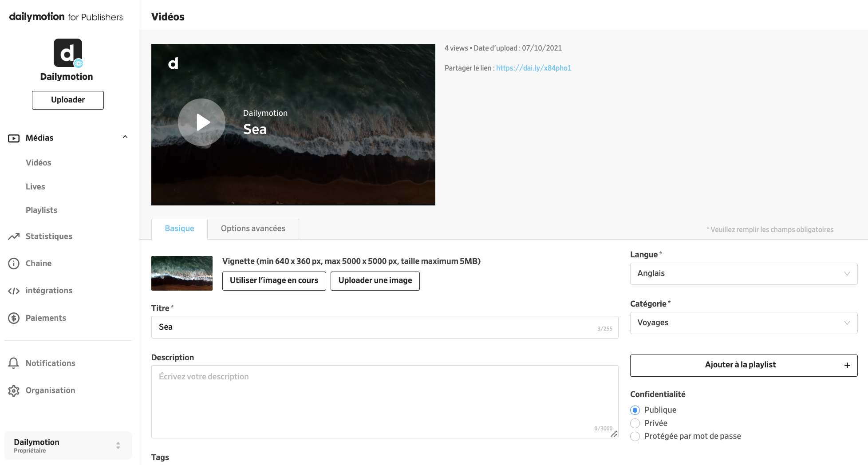Viewport: 868px width, 465px height.
Task: Click the d watermark logo in video player
Action: click(173, 63)
